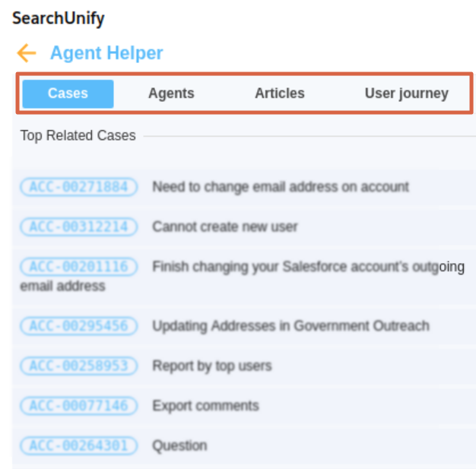Select case badge ACC-00264301
Viewport: 476px width, 469px height.
pos(79,445)
